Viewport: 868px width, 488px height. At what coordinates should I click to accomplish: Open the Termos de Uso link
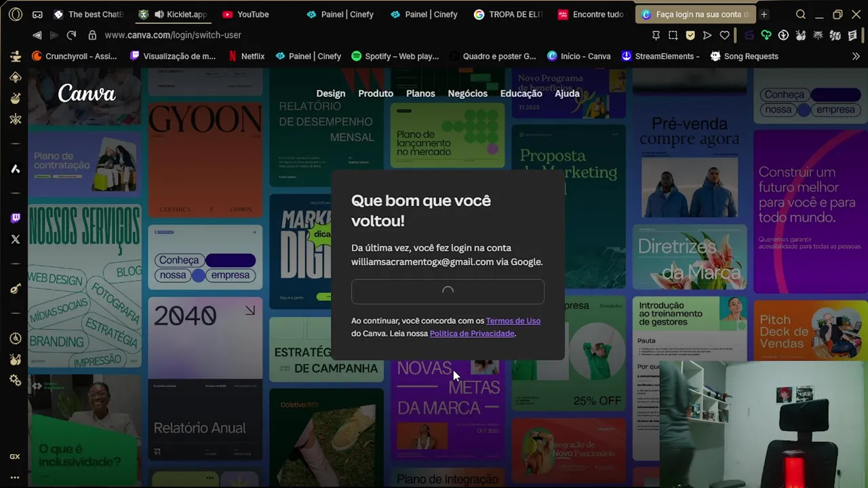click(x=513, y=321)
